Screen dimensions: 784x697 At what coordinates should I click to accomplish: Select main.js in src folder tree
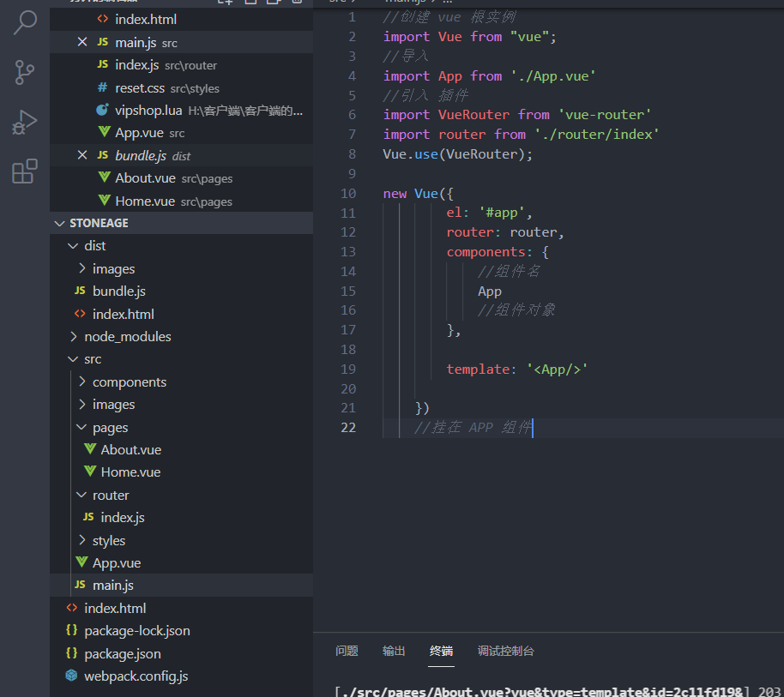182,585
